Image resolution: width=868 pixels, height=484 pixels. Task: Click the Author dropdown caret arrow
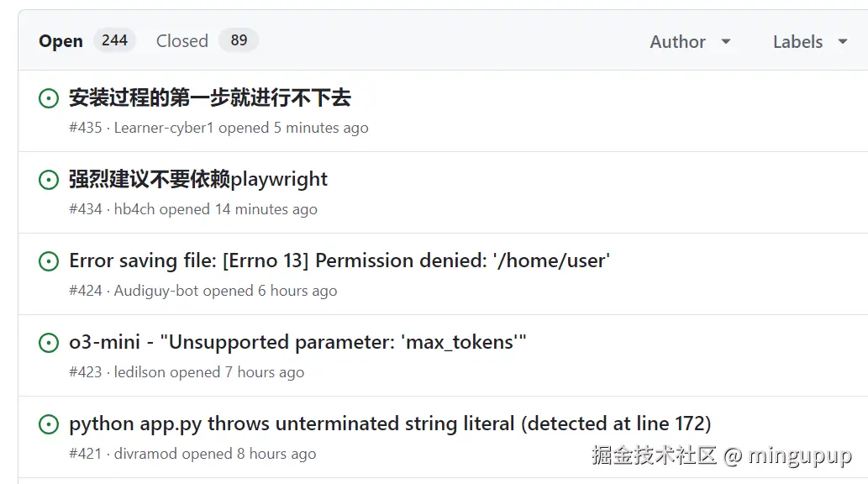tap(726, 41)
